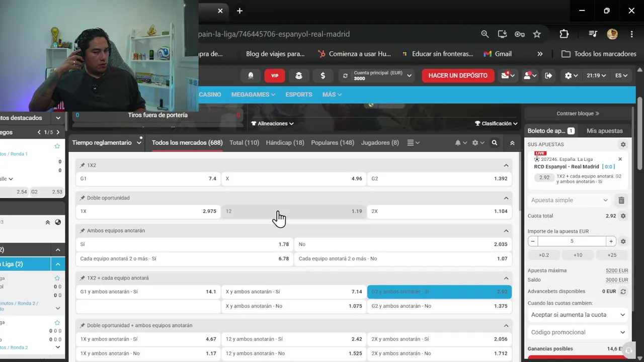Bookmark this page with star icon
Viewport: 644px width, 362px height.
point(537,34)
